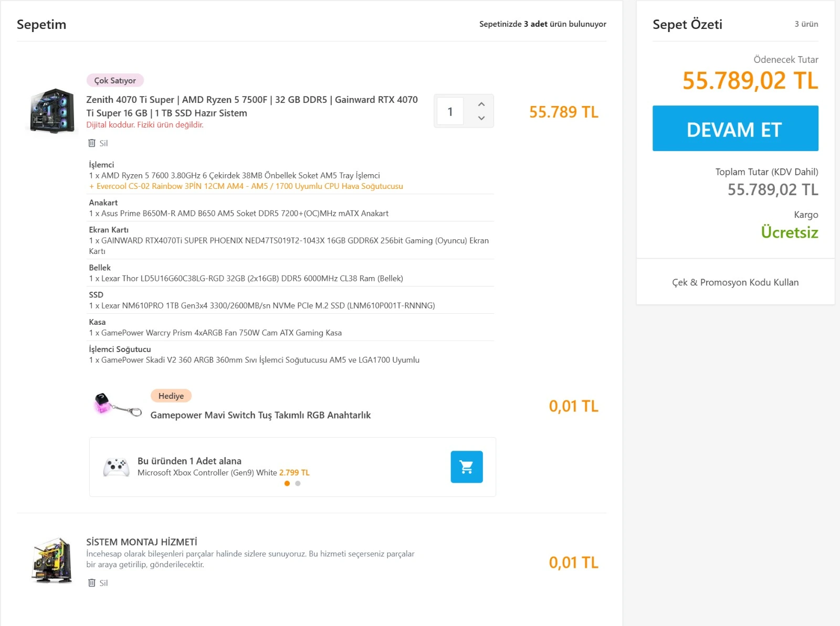
Task: Click the İşlemci Soğutucu section label
Action: click(120, 349)
